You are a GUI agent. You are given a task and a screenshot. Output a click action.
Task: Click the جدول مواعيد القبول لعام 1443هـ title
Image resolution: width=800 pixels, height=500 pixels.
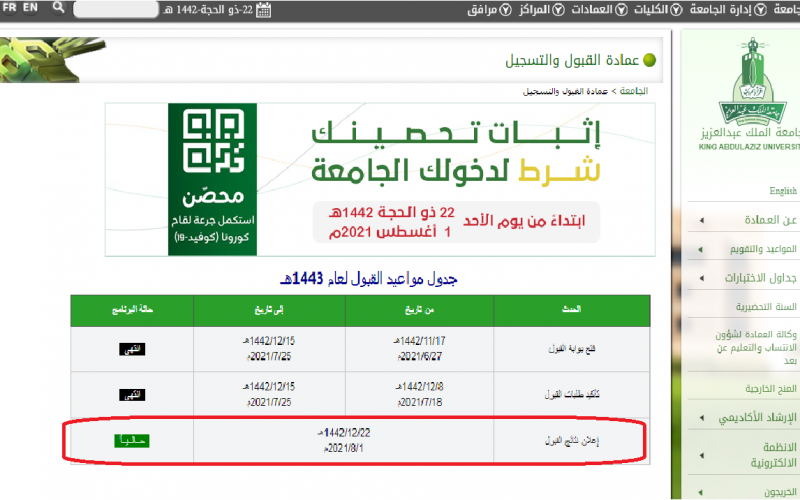[368, 279]
